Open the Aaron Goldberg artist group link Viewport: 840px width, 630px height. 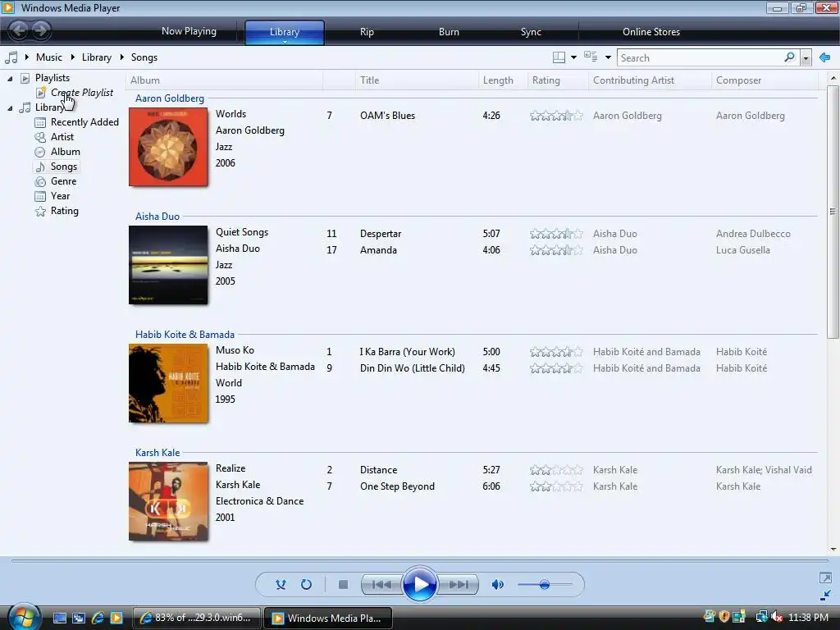[169, 98]
